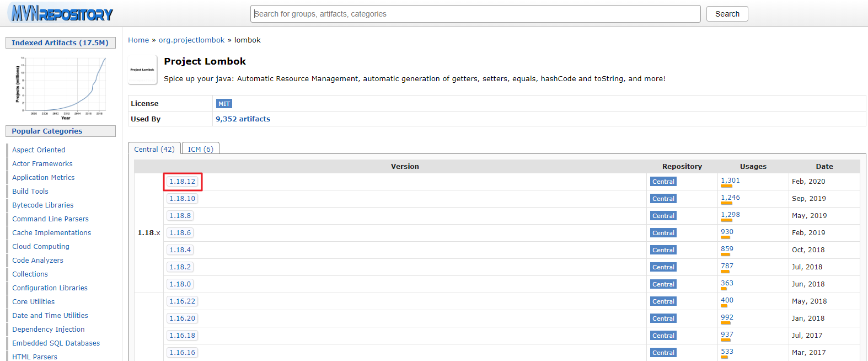Image resolution: width=868 pixels, height=361 pixels.
Task: Click Central badge in 1.16.22 row
Action: coord(663,301)
